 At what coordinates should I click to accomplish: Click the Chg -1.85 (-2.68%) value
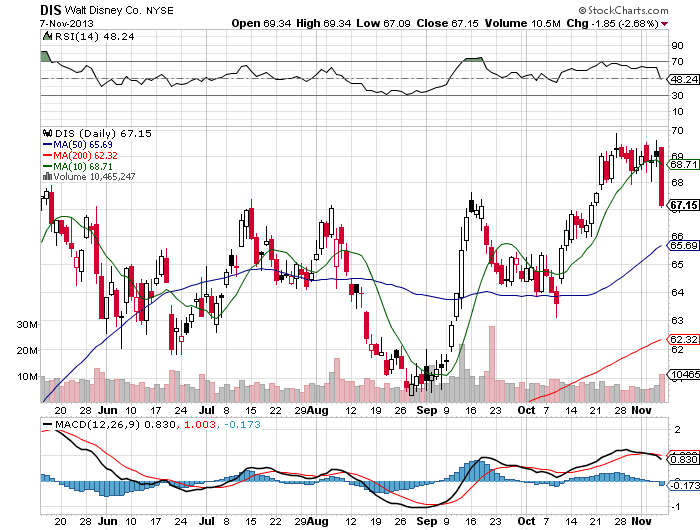coord(612,23)
